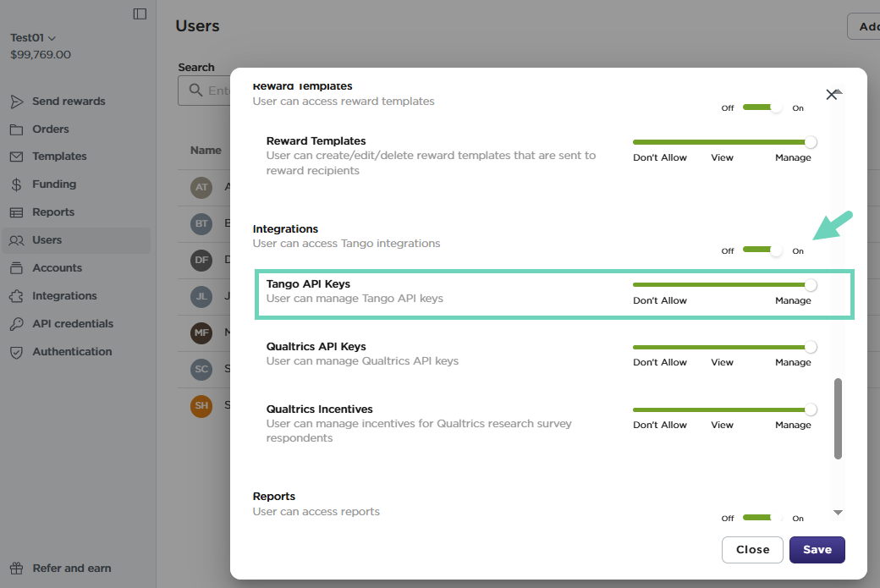
Task: Click the Reports table icon
Action: click(16, 212)
